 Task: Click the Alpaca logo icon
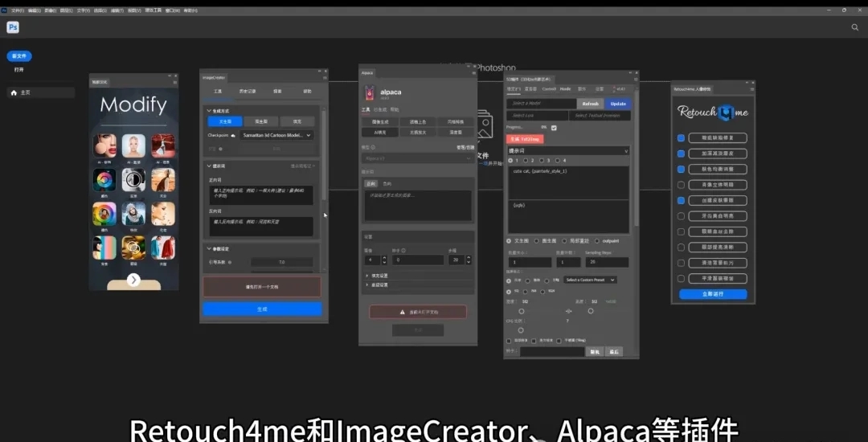point(369,93)
